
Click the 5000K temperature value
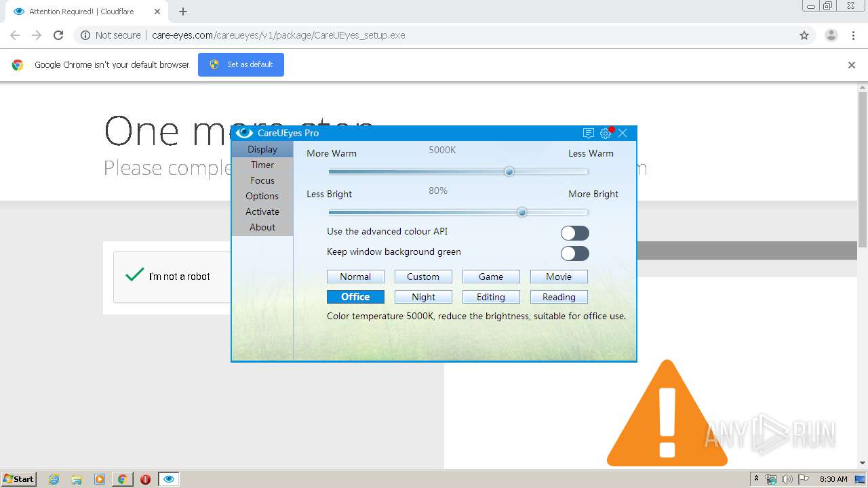(x=442, y=150)
